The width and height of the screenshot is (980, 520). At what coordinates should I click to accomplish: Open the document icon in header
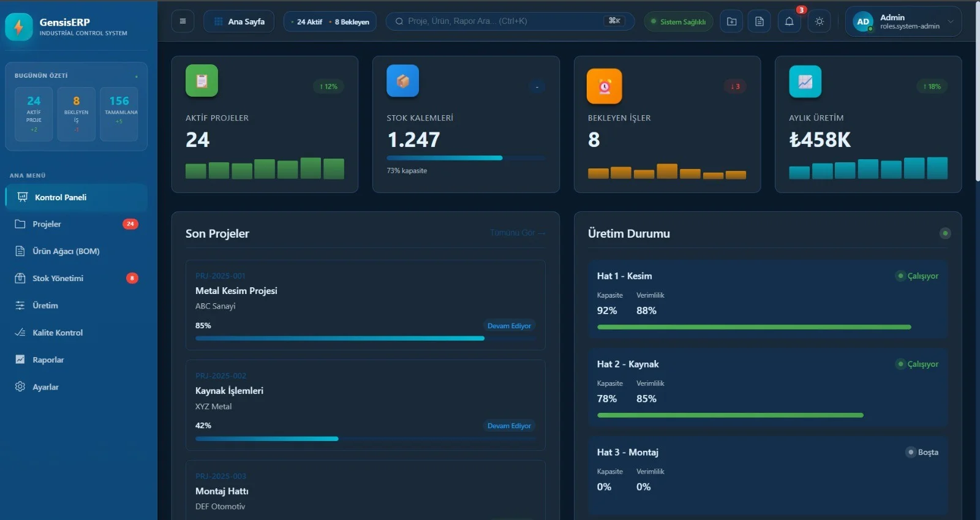click(x=759, y=21)
